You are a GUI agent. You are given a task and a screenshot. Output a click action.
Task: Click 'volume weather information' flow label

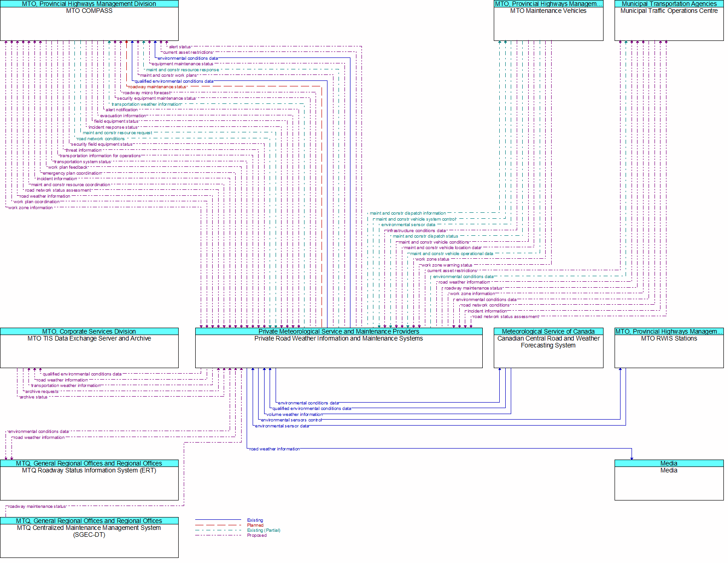pos(294,415)
